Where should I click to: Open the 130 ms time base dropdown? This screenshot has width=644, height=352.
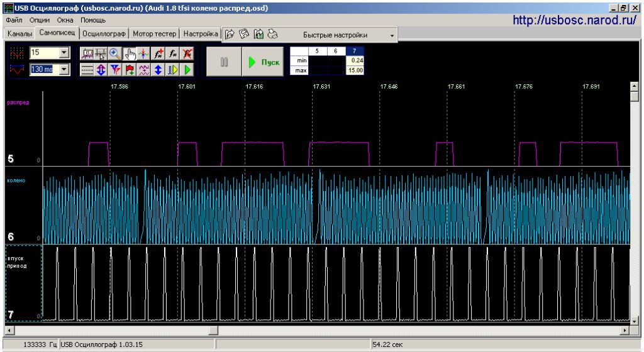coord(64,70)
